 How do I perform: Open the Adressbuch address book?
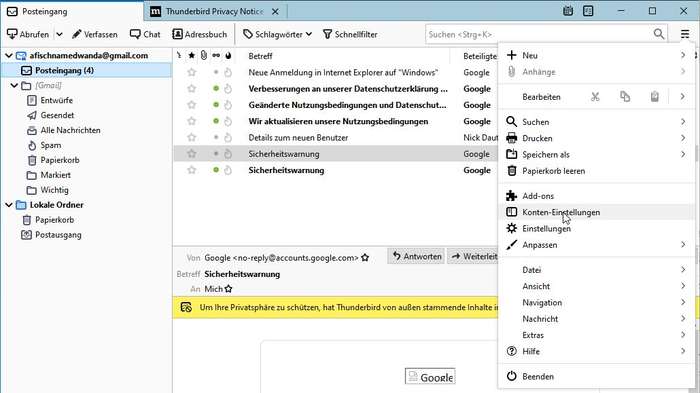pos(200,34)
